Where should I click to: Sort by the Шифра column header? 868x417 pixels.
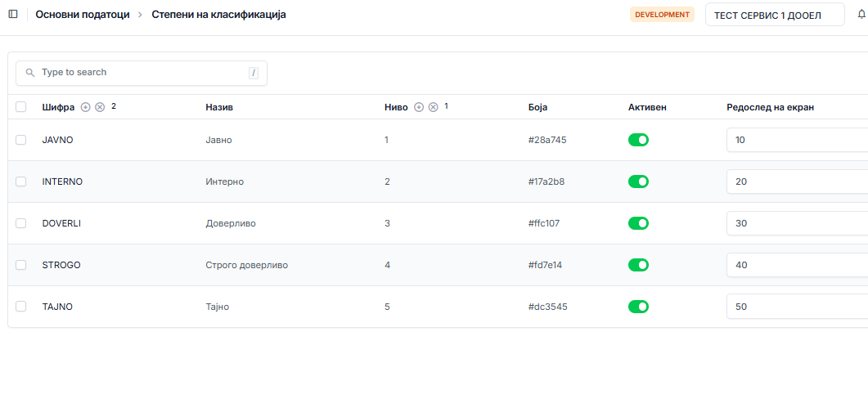pyautogui.click(x=58, y=107)
